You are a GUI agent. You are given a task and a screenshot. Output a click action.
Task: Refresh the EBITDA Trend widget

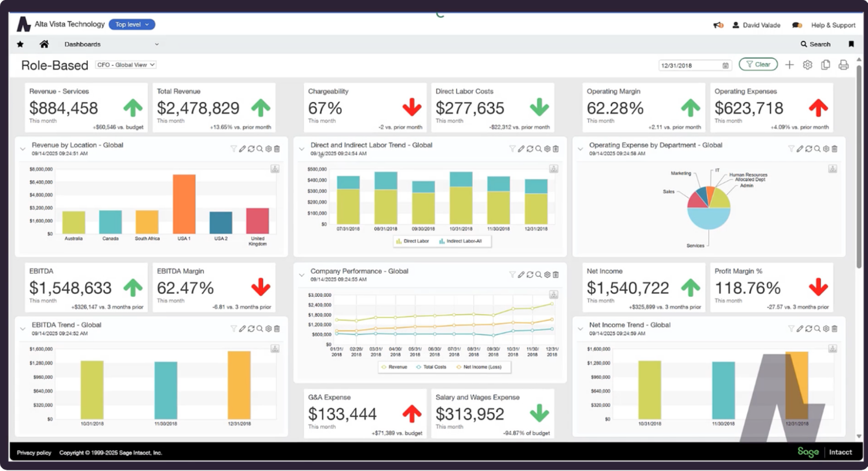pyautogui.click(x=251, y=329)
